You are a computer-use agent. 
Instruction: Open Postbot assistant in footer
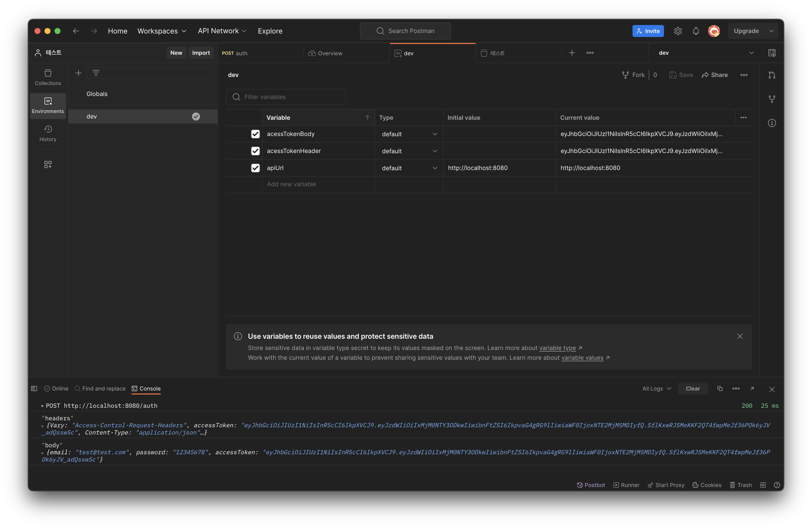click(591, 485)
